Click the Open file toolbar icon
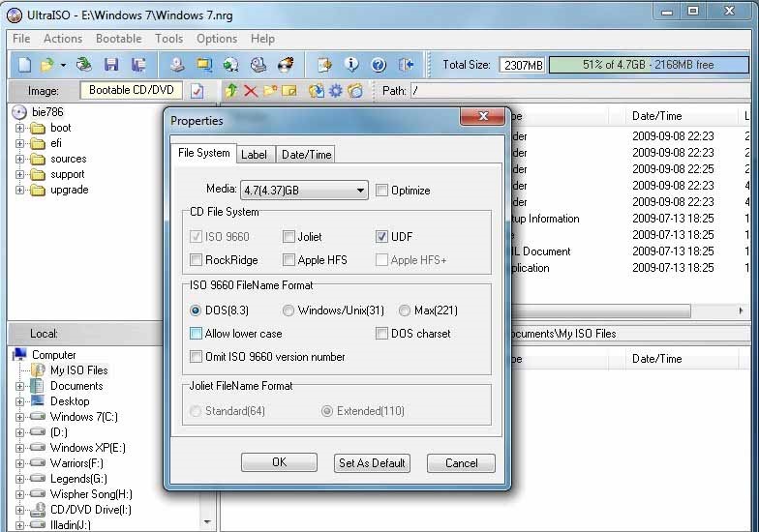The width and height of the screenshot is (759, 532). (x=46, y=64)
